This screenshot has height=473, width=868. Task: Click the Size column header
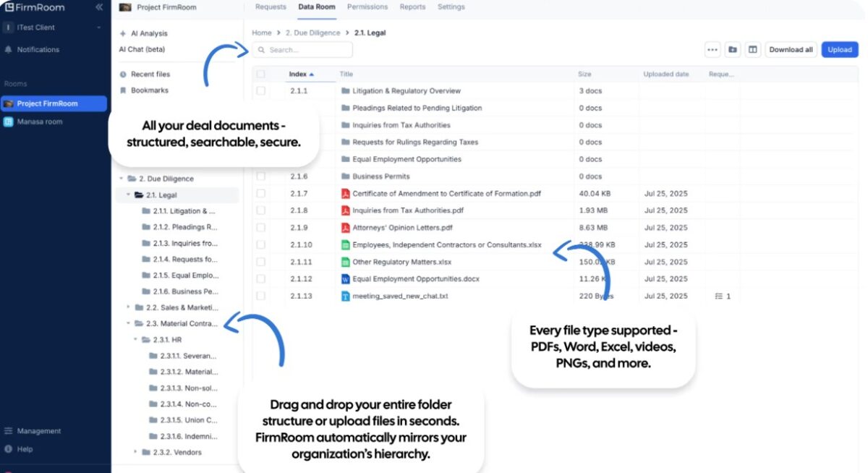pyautogui.click(x=584, y=74)
